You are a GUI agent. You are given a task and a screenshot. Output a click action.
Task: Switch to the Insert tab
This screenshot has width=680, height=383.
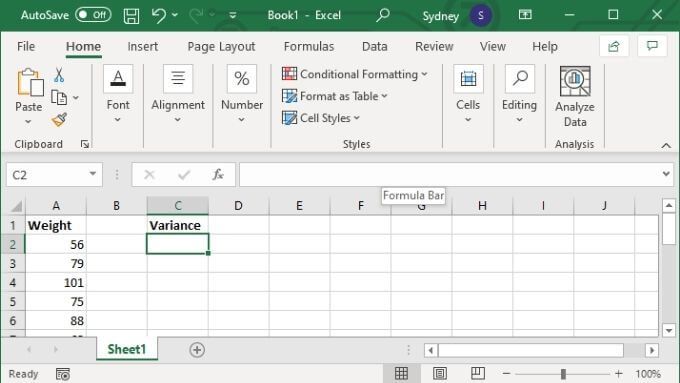pyautogui.click(x=143, y=46)
